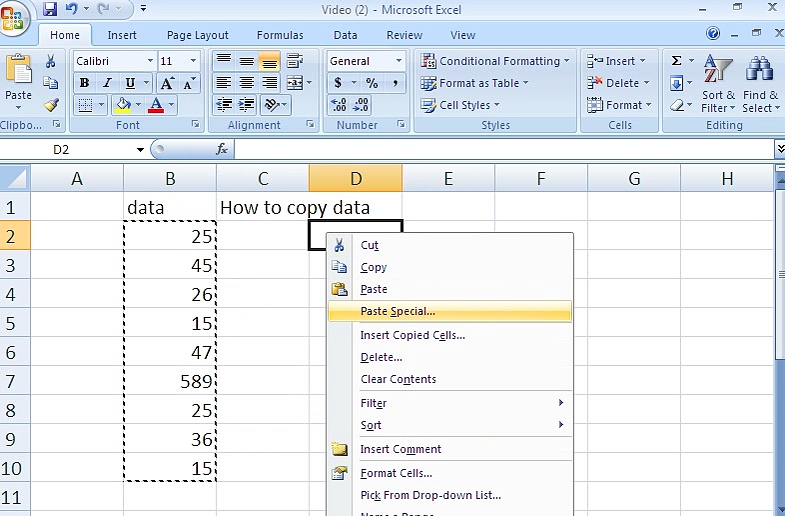Open the Data tab
The image size is (785, 516).
click(345, 35)
